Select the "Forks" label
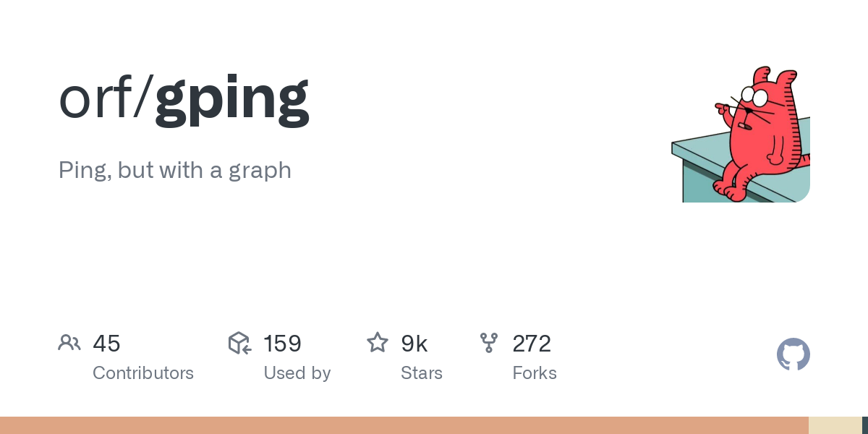The width and height of the screenshot is (868, 434). [535, 373]
